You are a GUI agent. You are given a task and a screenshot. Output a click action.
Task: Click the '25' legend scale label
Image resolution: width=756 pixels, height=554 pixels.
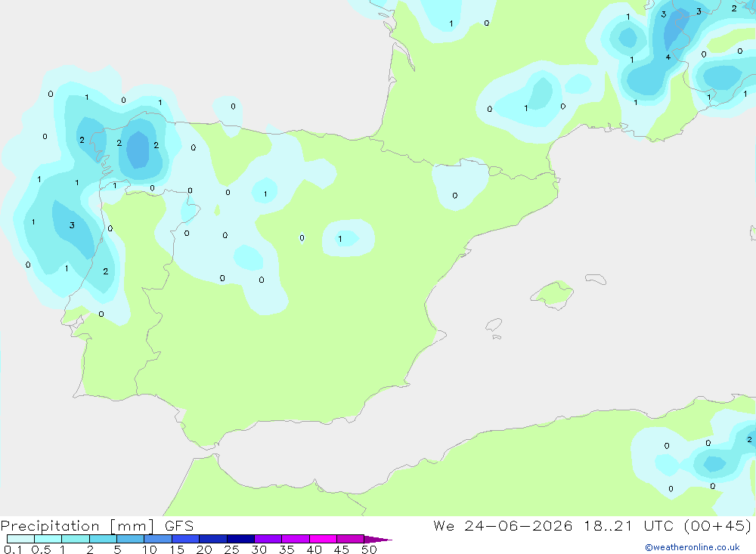(x=232, y=549)
